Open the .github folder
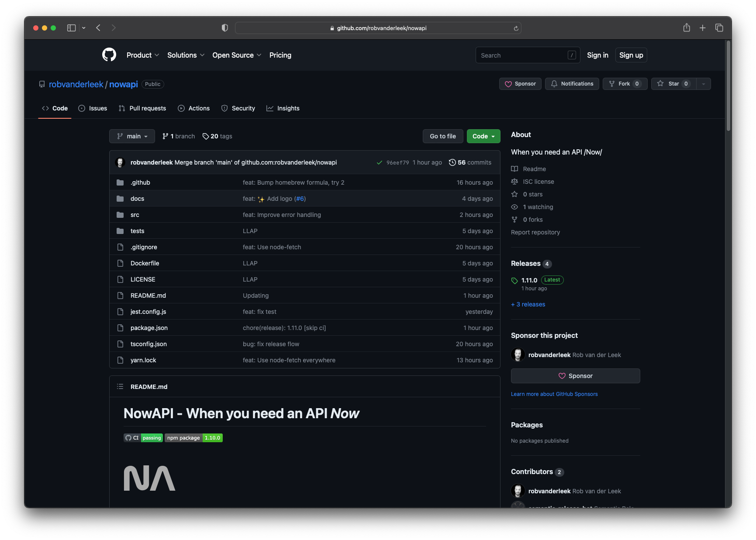The height and width of the screenshot is (540, 756). [x=140, y=182]
